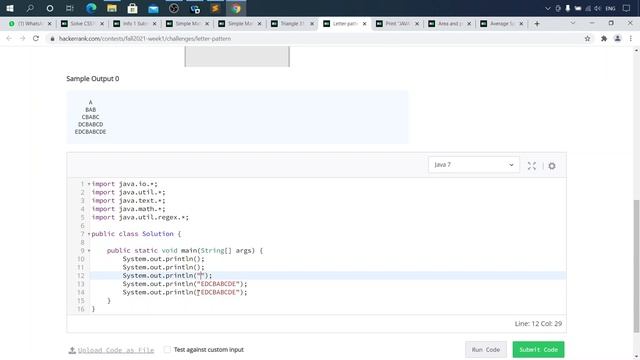Switch to Chrome in taskbar
The image size is (640, 360).
(x=236, y=8)
